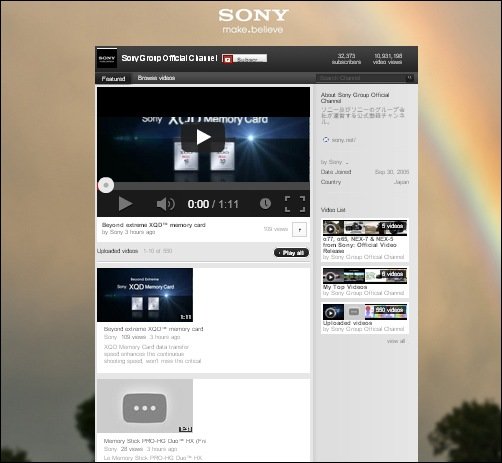Click the share button beside 109 views
This screenshot has width=502, height=463.
click(x=299, y=229)
